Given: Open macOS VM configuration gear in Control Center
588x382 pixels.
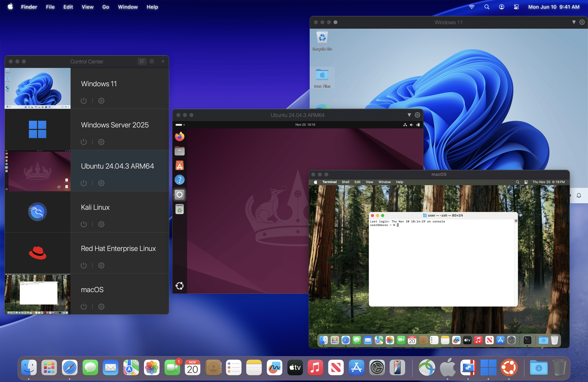Looking at the screenshot, I should point(101,307).
